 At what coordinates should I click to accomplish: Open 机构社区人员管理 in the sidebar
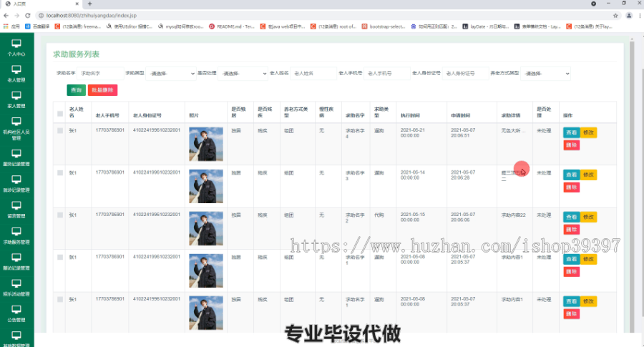16,129
